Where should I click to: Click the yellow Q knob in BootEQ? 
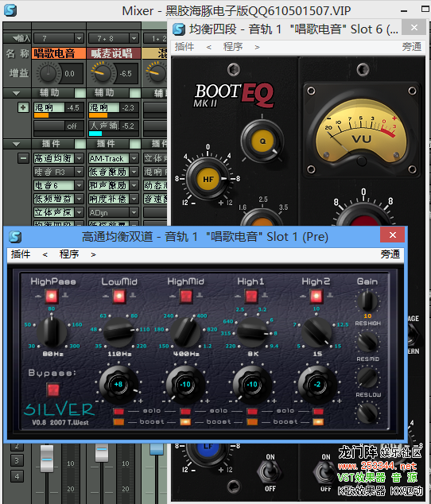262,141
